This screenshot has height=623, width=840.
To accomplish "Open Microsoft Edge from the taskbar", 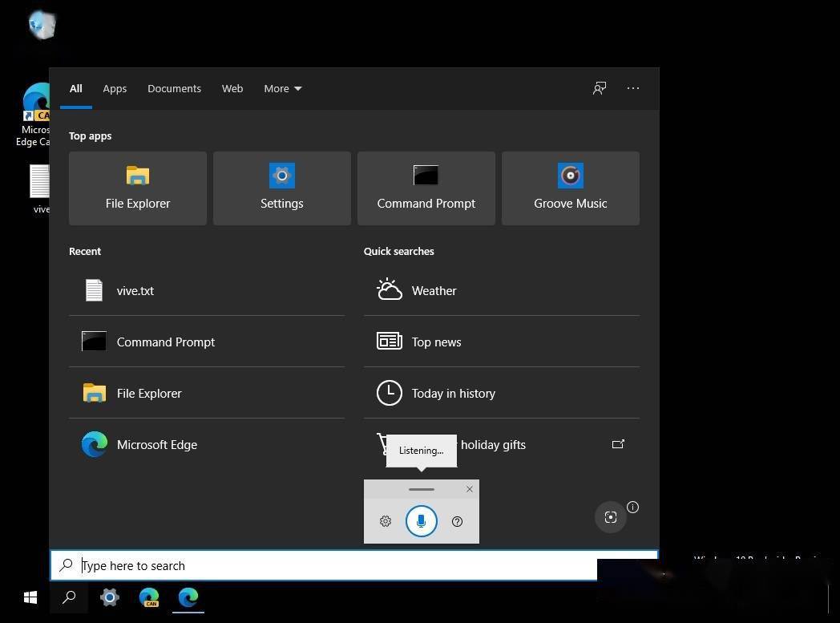I will [188, 597].
